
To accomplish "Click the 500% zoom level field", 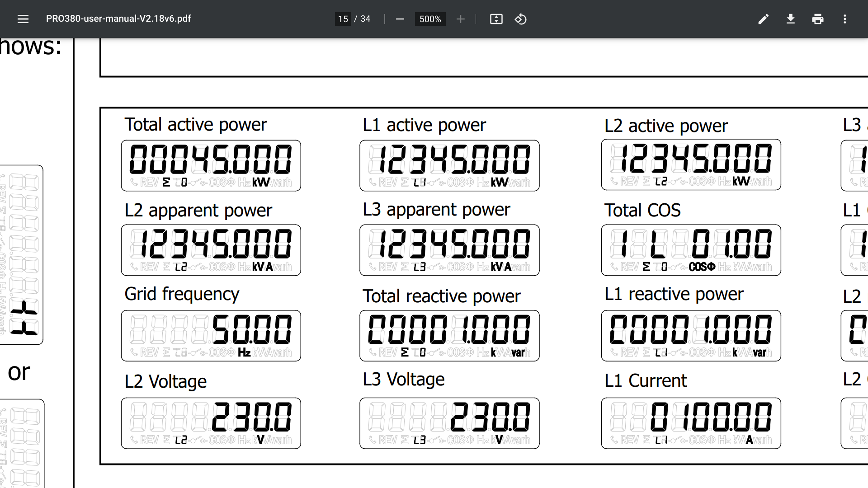I will (430, 19).
